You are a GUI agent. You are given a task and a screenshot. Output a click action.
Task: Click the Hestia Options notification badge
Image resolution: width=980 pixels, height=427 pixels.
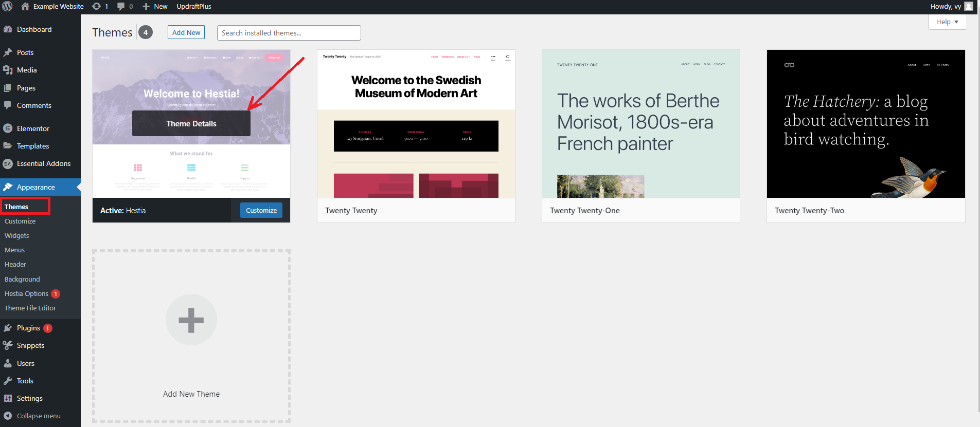point(56,294)
